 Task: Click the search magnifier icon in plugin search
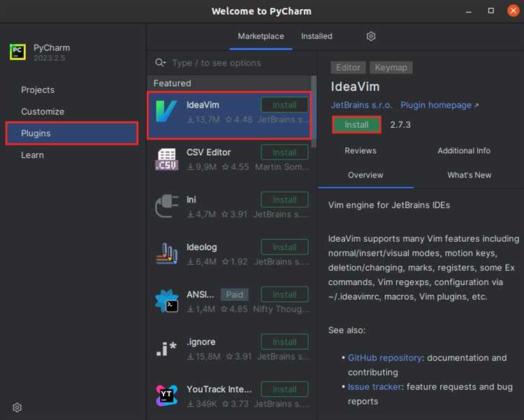pyautogui.click(x=161, y=62)
